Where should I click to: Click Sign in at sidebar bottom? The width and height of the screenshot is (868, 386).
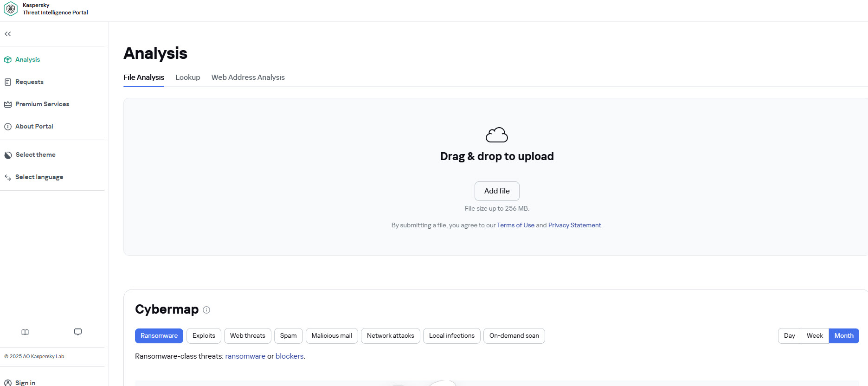[x=25, y=383]
